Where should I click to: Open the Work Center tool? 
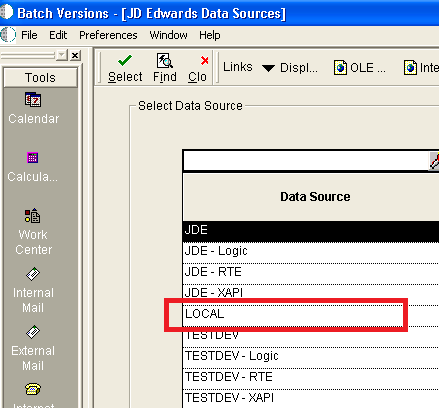tap(33, 232)
